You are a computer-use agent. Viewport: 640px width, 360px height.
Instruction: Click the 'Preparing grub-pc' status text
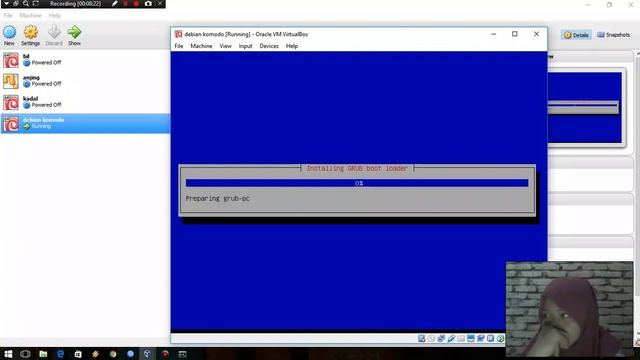[x=218, y=198]
